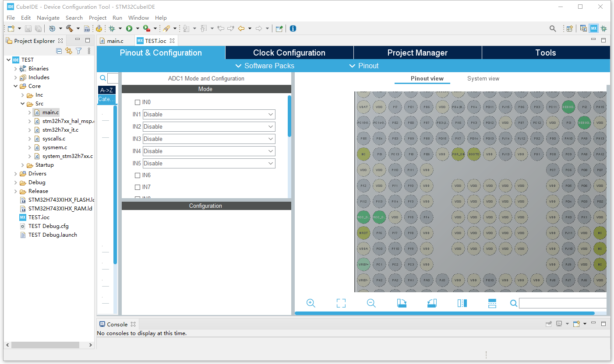The width and height of the screenshot is (614, 364).
Task: Click the blue Information center icon
Action: click(x=293, y=28)
